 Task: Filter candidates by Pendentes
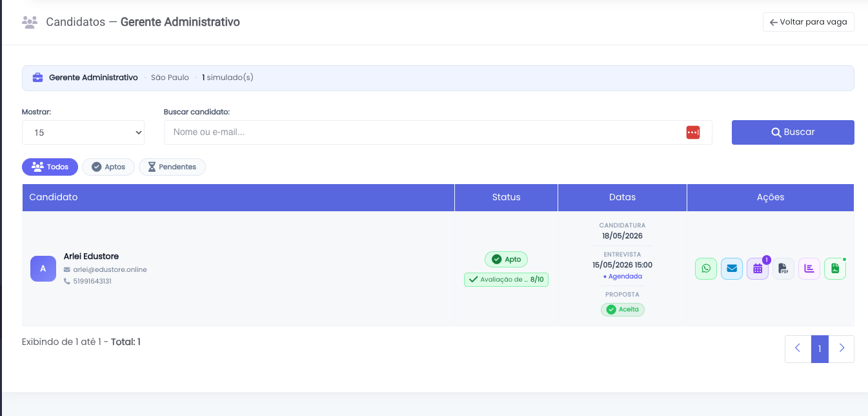[x=172, y=167]
